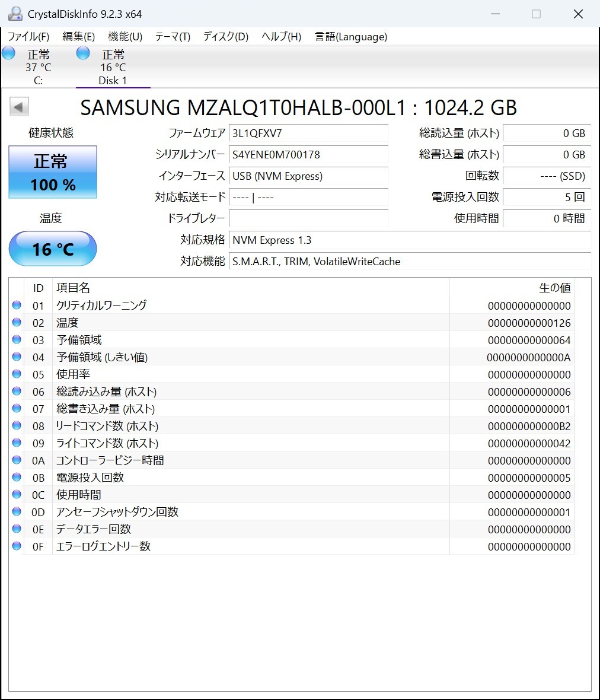Click the status indicator for the 温度 attribute
This screenshot has width=600, height=700.
(x=17, y=322)
